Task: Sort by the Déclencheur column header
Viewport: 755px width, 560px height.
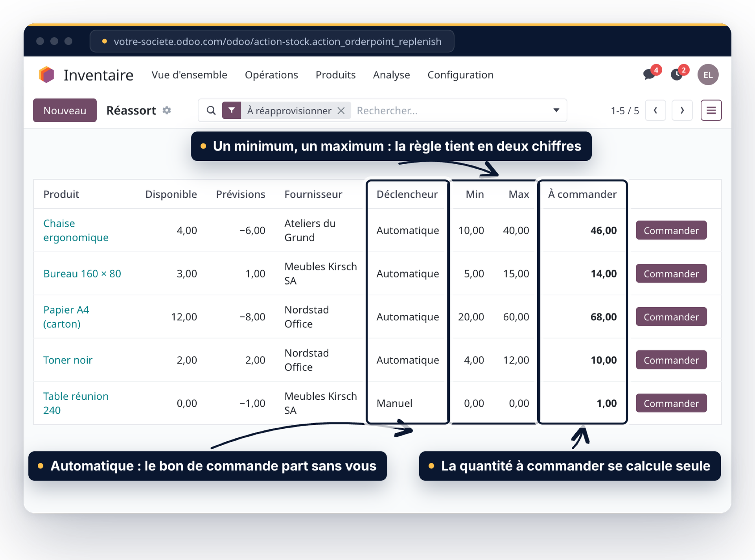Action: pos(407,194)
